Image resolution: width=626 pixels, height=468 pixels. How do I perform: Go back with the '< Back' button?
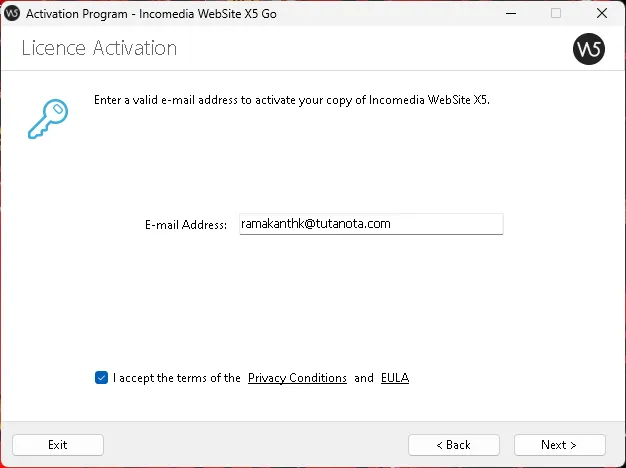pyautogui.click(x=453, y=445)
